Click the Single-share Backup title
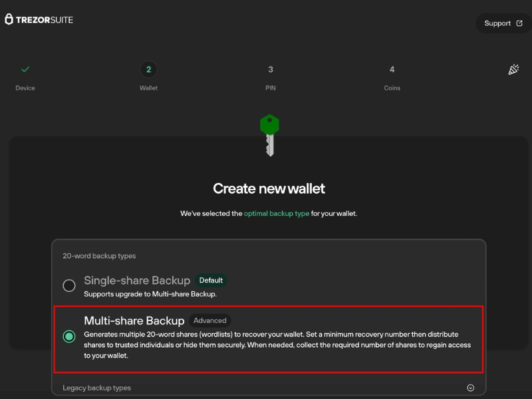The image size is (532, 399). click(x=137, y=280)
